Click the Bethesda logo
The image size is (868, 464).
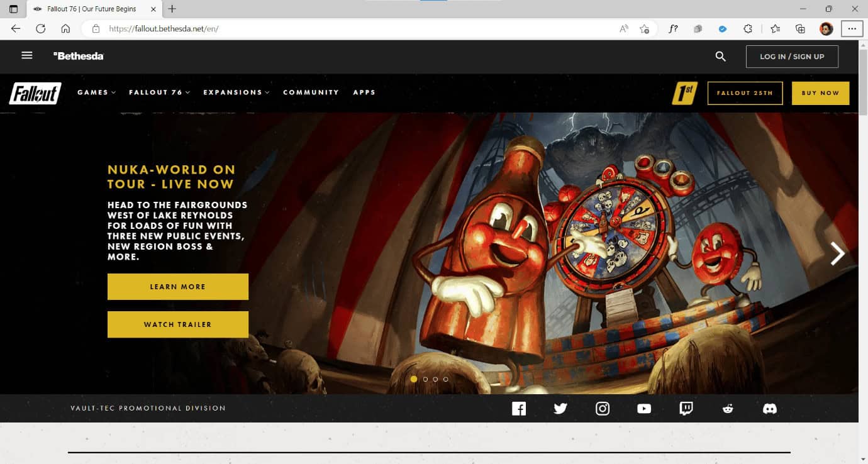79,56
